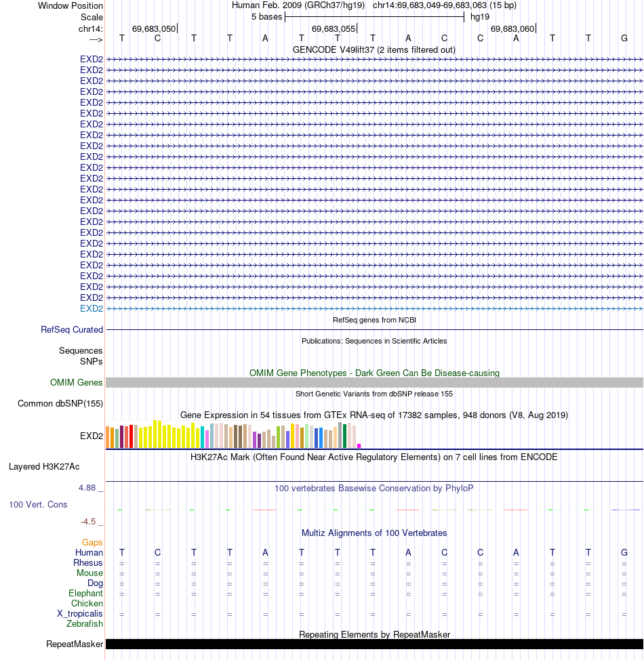Click the "Chicken" alignment row label
644x660 pixels.
click(x=87, y=603)
